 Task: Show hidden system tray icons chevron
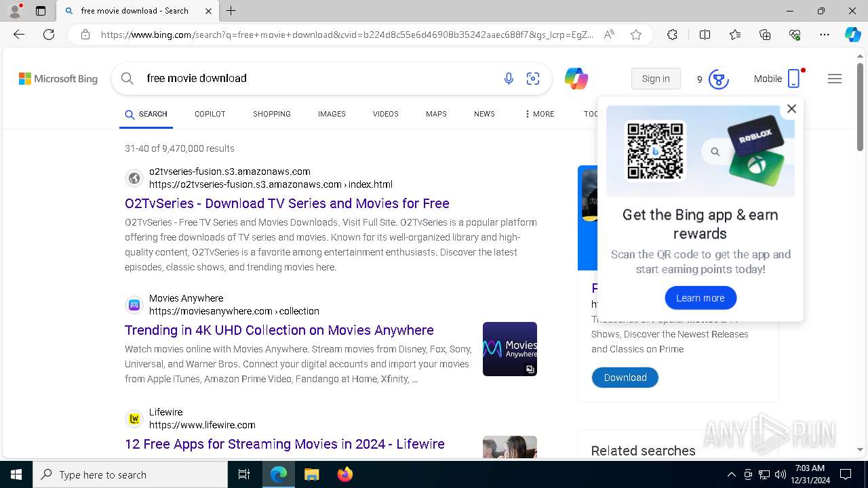[x=731, y=474]
